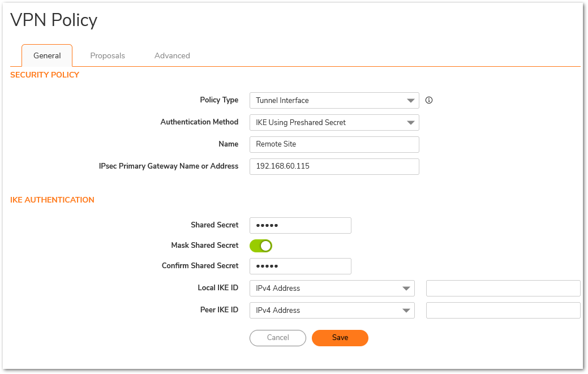Viewport: 588px width, 374px height.
Task: Click the VPN Policy title
Action: coord(54,20)
